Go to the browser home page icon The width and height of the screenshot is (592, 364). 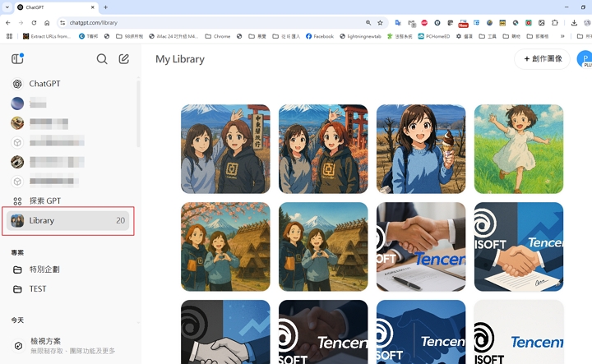pos(47,23)
